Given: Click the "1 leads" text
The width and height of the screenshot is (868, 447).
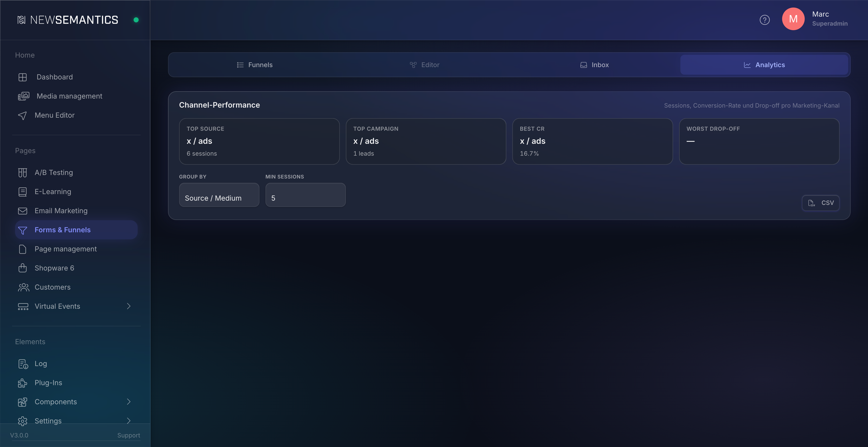Looking at the screenshot, I should [364, 154].
